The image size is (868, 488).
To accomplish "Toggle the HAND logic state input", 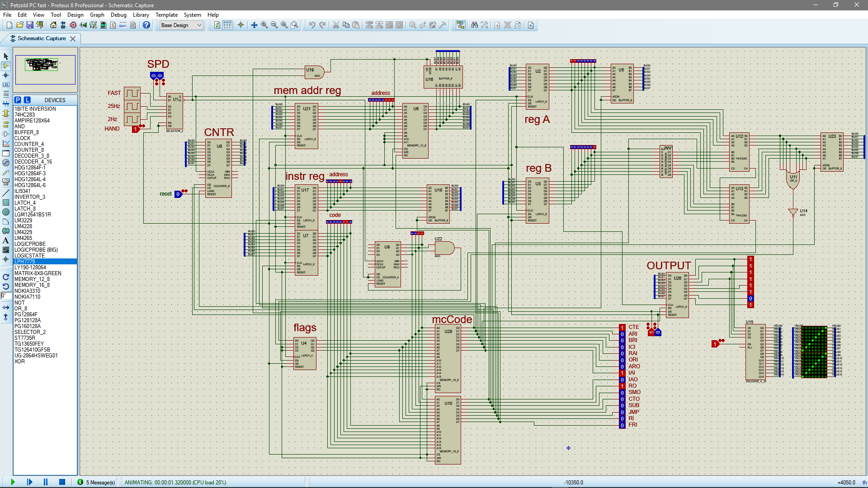I will click(135, 129).
